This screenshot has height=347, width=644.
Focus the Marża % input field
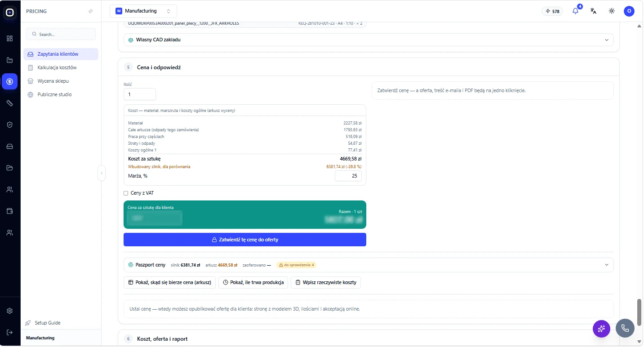coord(348,176)
